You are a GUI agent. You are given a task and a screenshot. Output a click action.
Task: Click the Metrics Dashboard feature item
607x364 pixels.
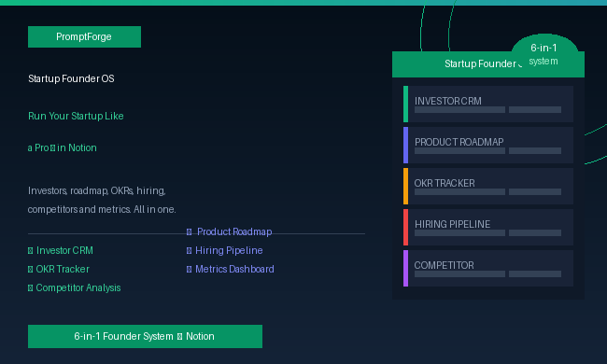point(231,269)
